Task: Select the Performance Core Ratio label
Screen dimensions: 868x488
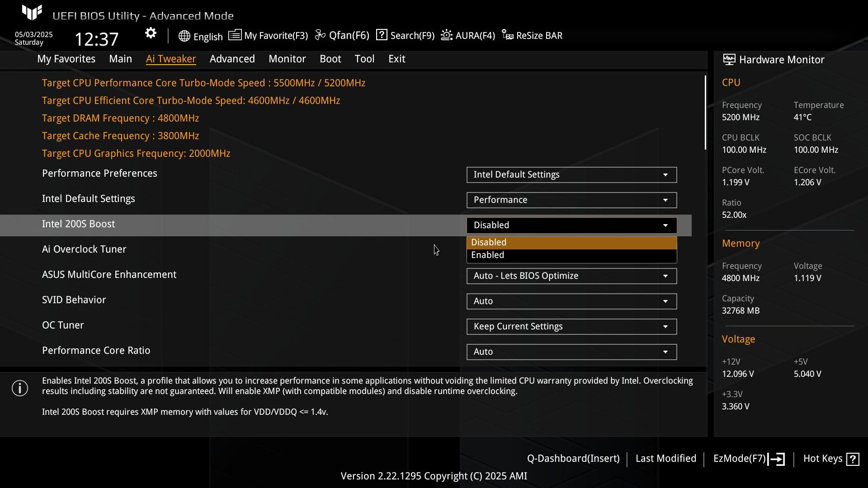Action: coord(96,351)
